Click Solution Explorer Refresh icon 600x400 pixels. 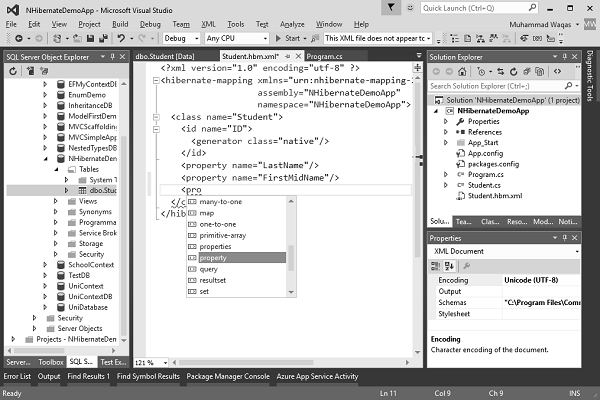tap(514, 72)
